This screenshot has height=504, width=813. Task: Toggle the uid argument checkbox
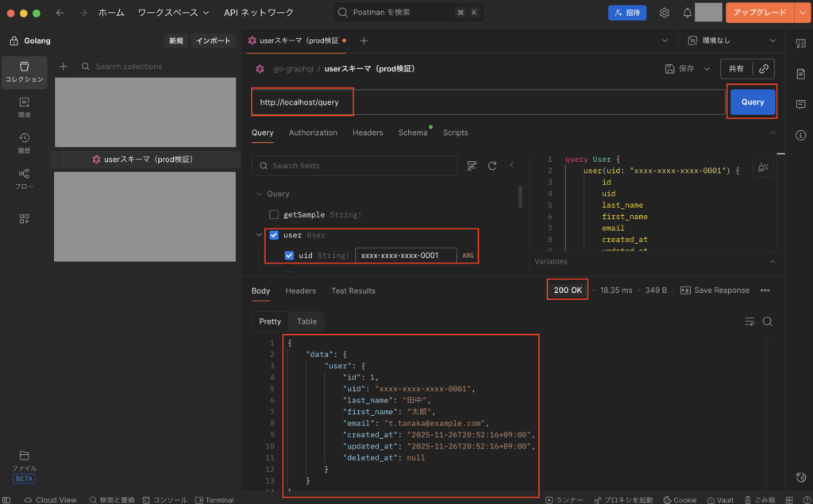(290, 256)
